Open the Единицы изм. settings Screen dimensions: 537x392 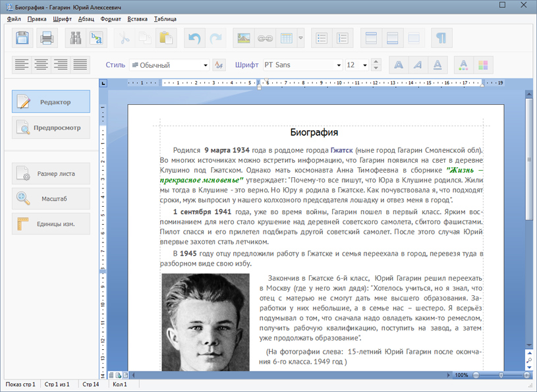[51, 224]
